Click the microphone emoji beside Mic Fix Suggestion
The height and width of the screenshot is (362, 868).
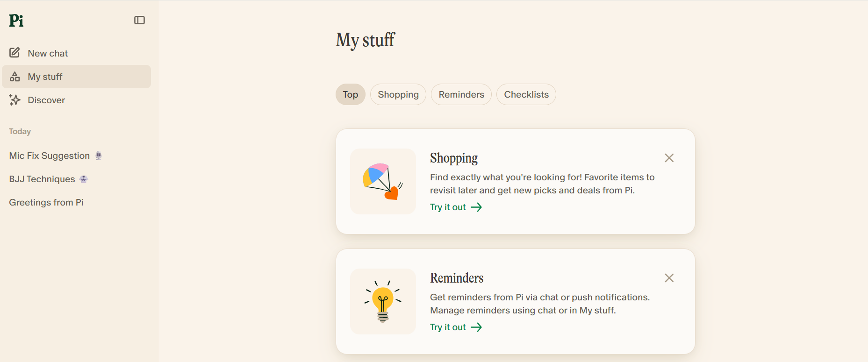pos(99,156)
